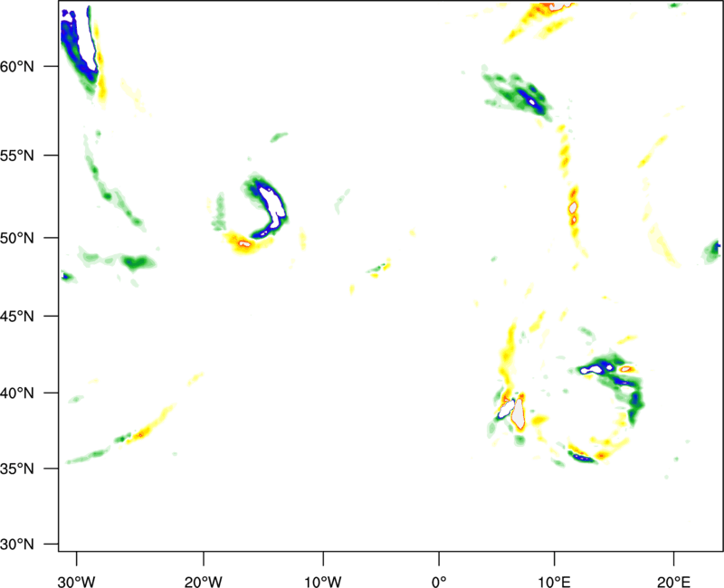Click the 40°N latitude label

coord(17,394)
